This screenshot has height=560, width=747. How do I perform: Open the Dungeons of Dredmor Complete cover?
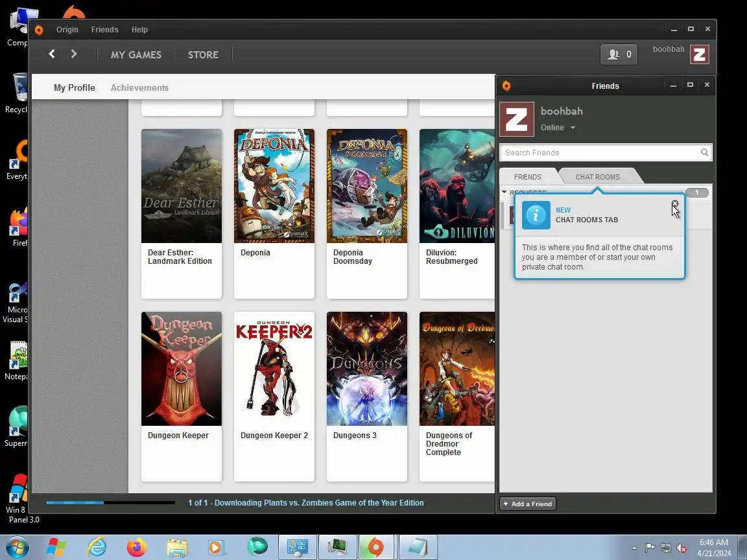[457, 369]
